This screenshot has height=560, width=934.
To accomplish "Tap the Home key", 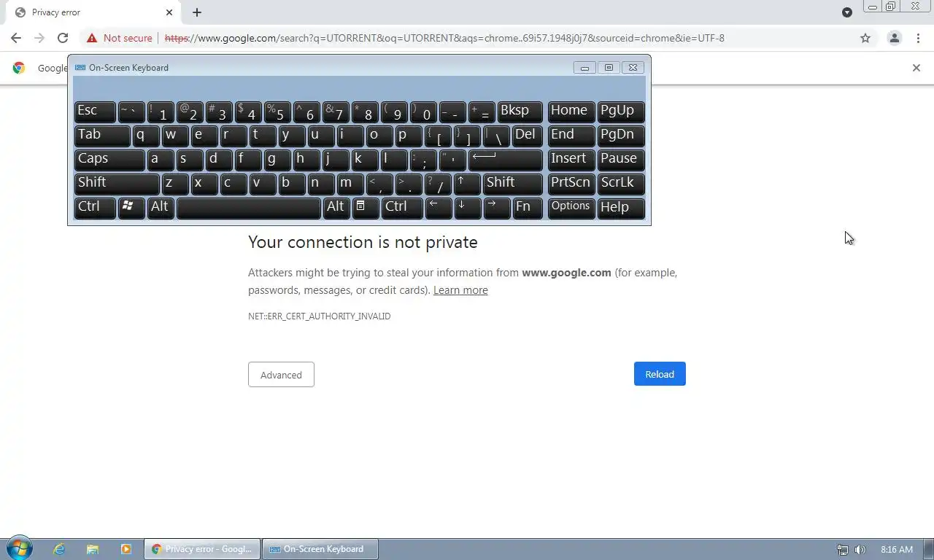I will (571, 112).
